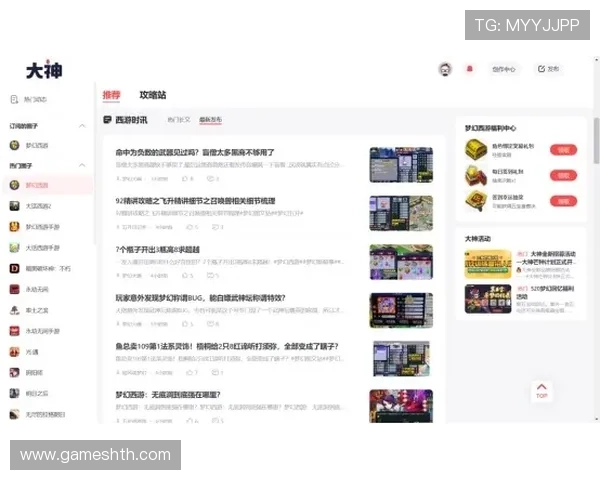Image resolution: width=600 pixels, height=480 pixels.
Task: Switch to the 攻略站 tab
Action: pyautogui.click(x=153, y=95)
